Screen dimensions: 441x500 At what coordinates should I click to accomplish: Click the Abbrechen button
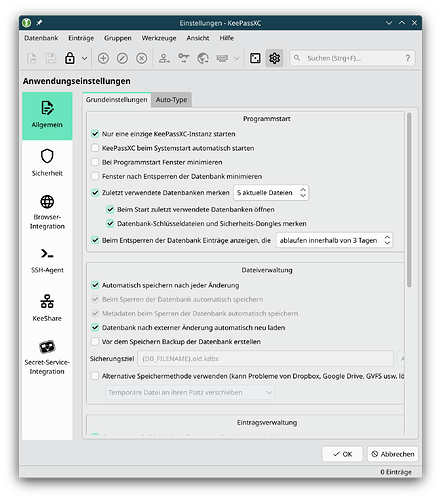(393, 454)
